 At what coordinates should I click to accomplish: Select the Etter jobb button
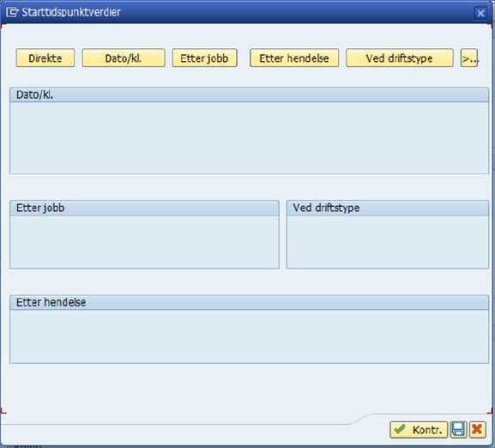[204, 58]
